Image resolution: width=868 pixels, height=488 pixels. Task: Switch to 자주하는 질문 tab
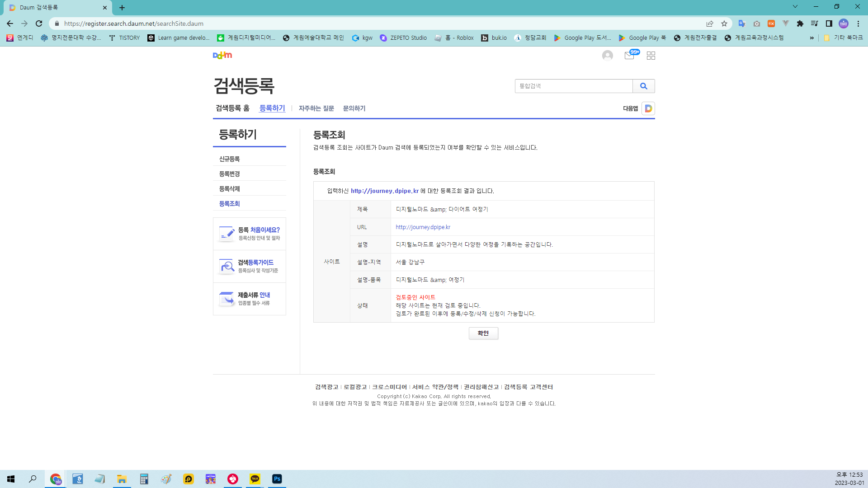pos(316,108)
